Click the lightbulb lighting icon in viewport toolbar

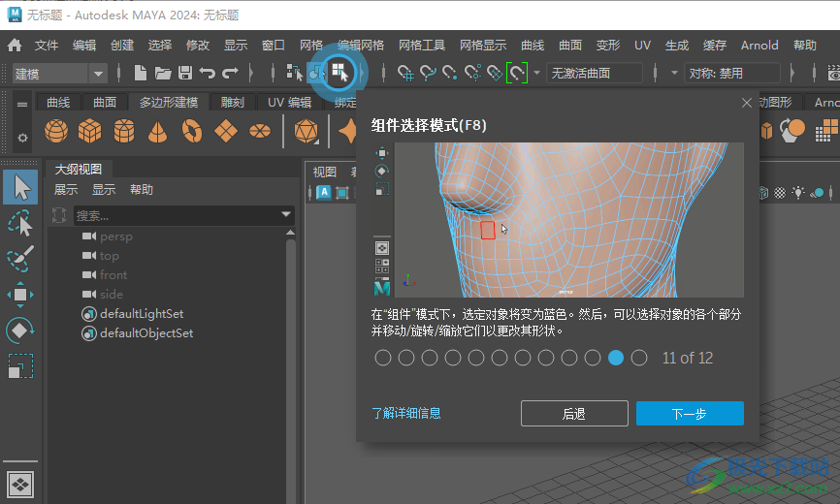coord(798,193)
